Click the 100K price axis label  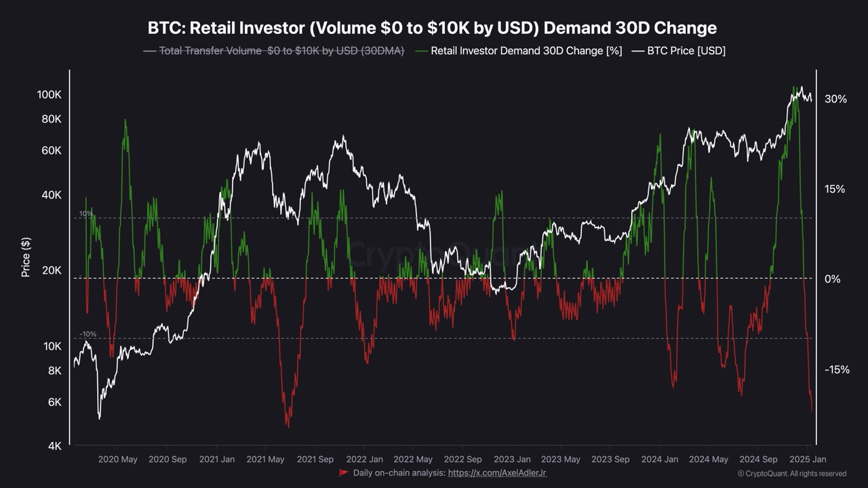50,95
